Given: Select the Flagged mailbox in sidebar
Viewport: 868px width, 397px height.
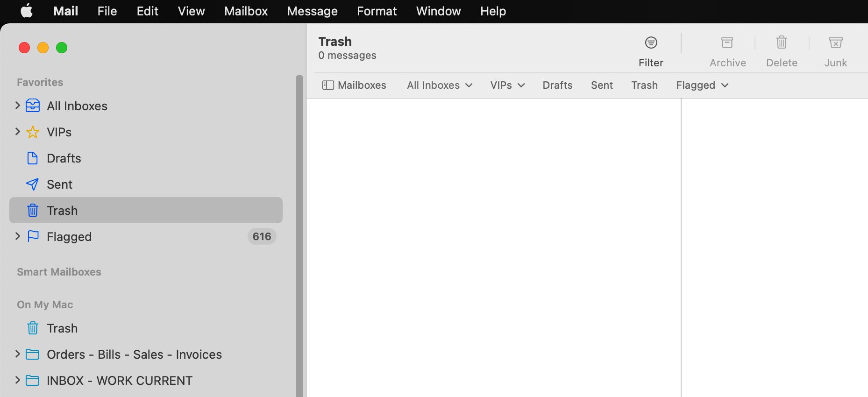Looking at the screenshot, I should coord(146,236).
